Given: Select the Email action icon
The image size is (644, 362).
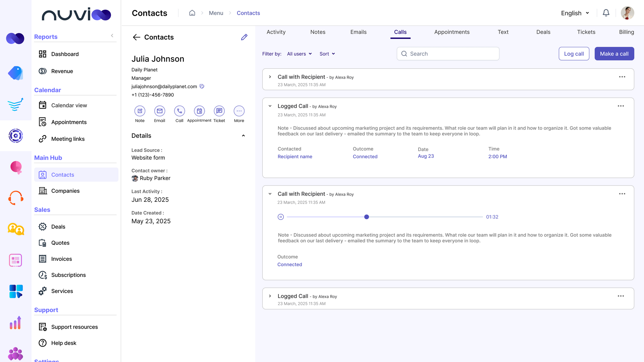Looking at the screenshot, I should click(159, 111).
